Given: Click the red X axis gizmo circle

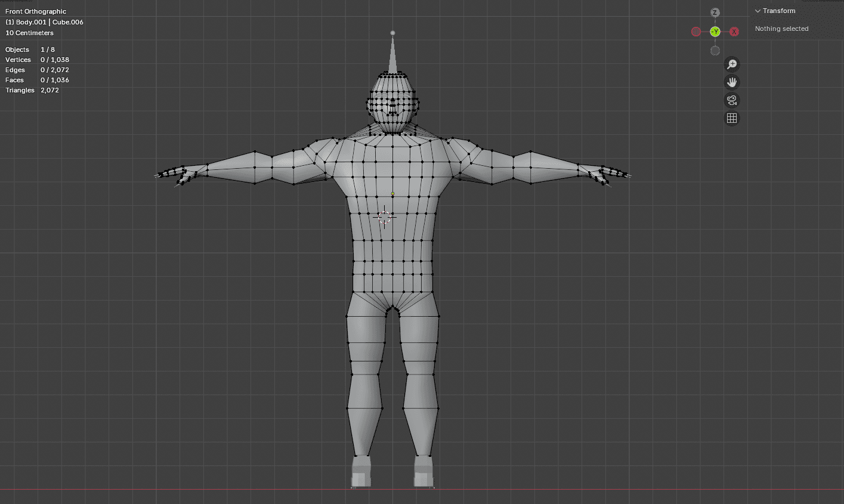Looking at the screenshot, I should (x=734, y=32).
